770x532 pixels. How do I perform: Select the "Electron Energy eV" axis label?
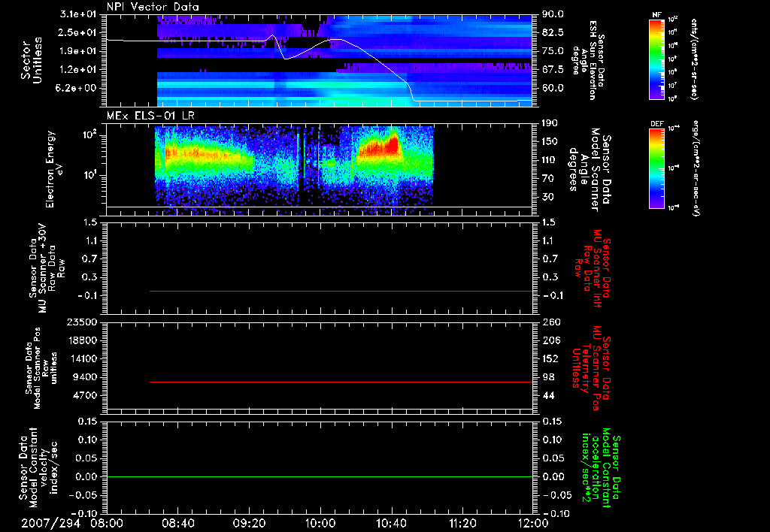(54, 169)
